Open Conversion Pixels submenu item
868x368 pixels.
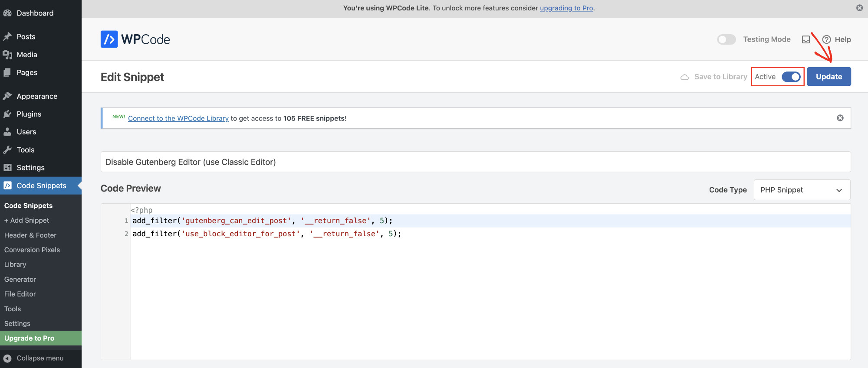tap(32, 250)
